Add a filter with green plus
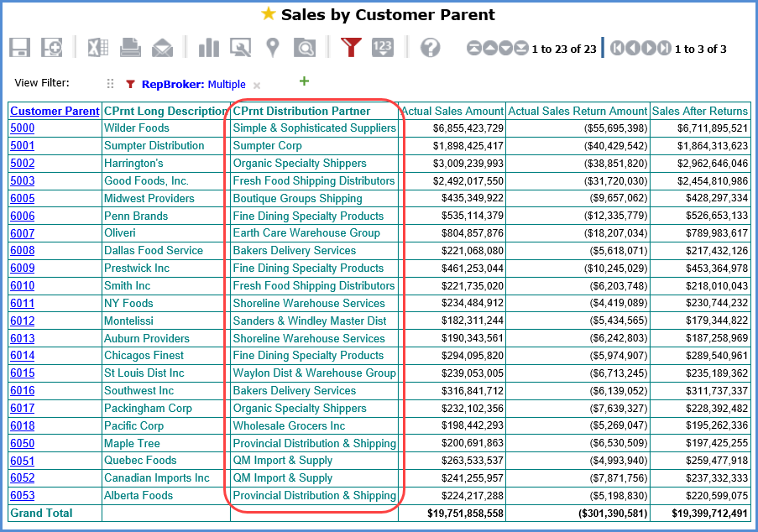The width and height of the screenshot is (758, 532). click(304, 81)
